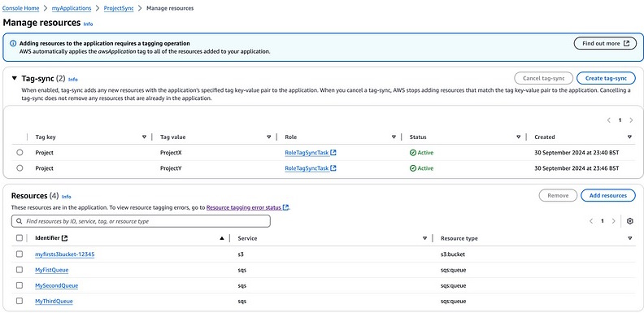Open MyFistQueue resource link

coord(52,270)
